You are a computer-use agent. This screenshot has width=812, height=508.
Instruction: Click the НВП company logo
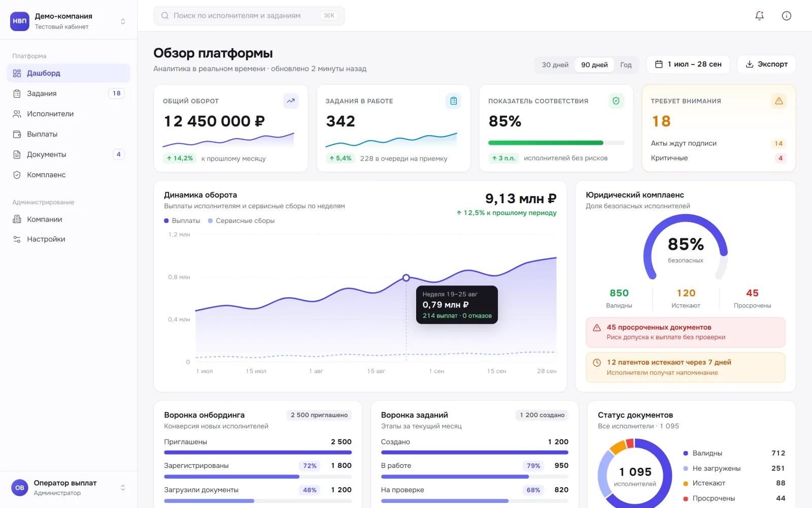point(20,21)
